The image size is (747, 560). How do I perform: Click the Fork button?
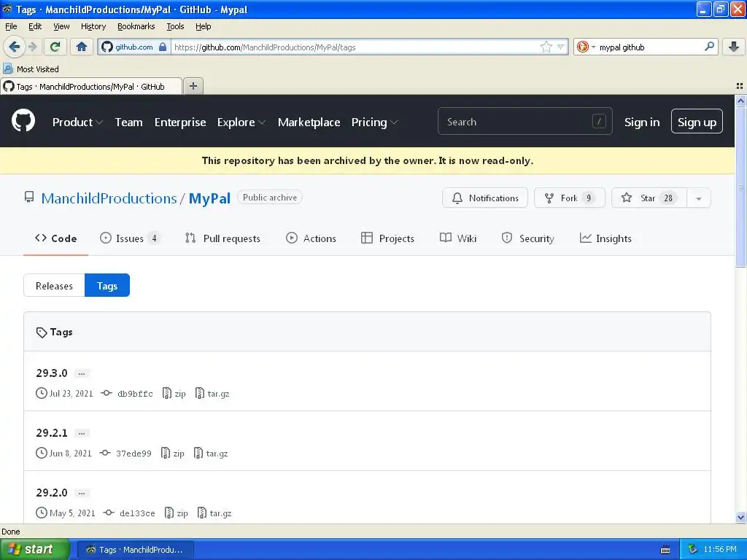click(x=569, y=198)
